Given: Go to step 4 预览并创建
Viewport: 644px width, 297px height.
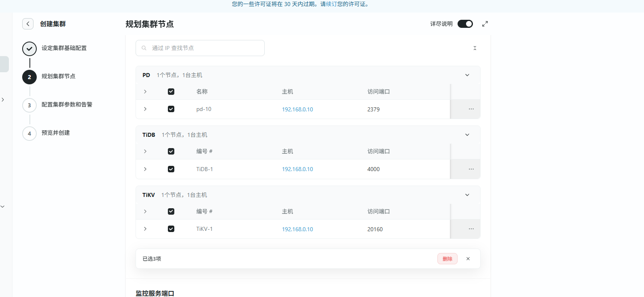Looking at the screenshot, I should (x=56, y=133).
